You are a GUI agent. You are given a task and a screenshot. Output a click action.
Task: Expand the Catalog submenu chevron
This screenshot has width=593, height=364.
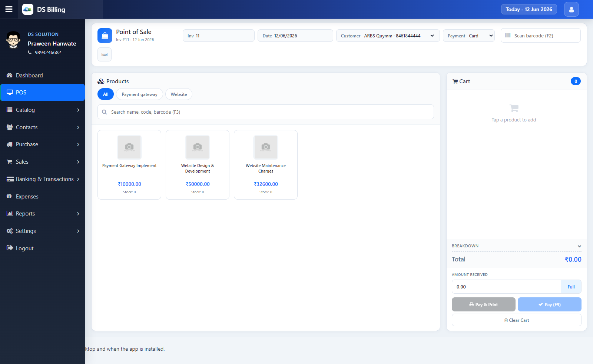click(78, 110)
